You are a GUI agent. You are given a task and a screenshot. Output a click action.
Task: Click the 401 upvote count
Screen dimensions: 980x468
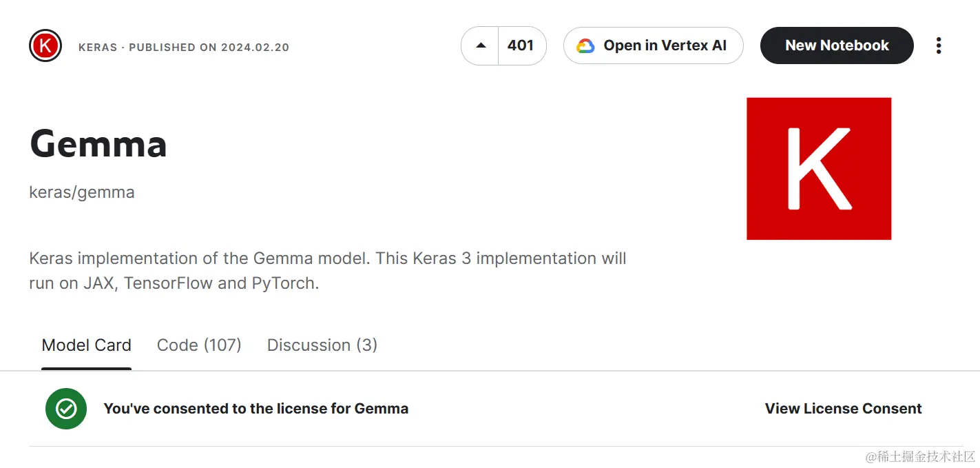pos(521,46)
